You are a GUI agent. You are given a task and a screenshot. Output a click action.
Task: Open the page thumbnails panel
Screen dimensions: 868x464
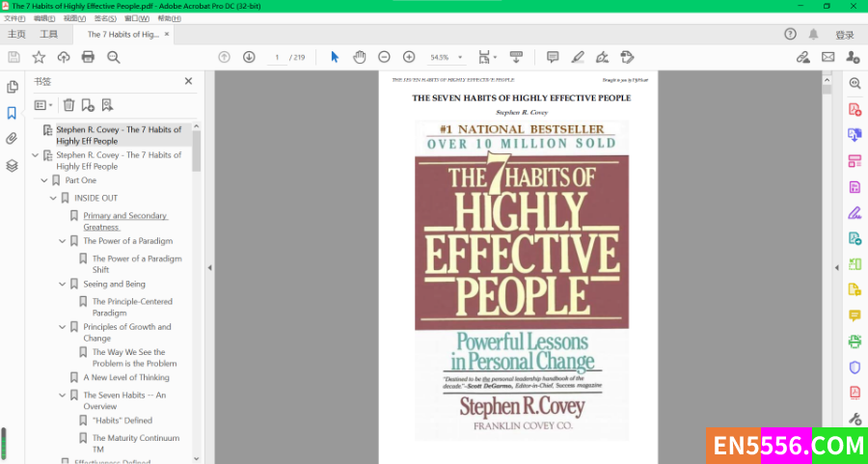[12, 87]
